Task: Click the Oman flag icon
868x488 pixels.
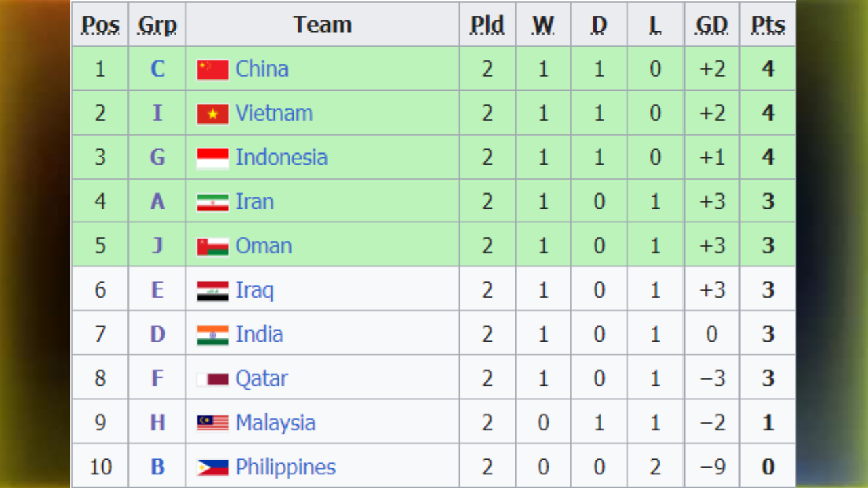Action: coord(212,247)
